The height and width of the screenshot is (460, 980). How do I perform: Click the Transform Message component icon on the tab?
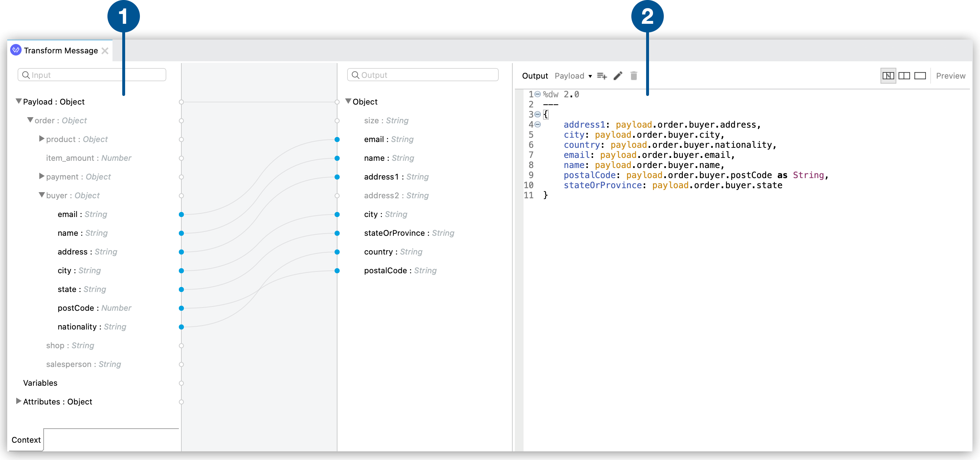[x=15, y=50]
